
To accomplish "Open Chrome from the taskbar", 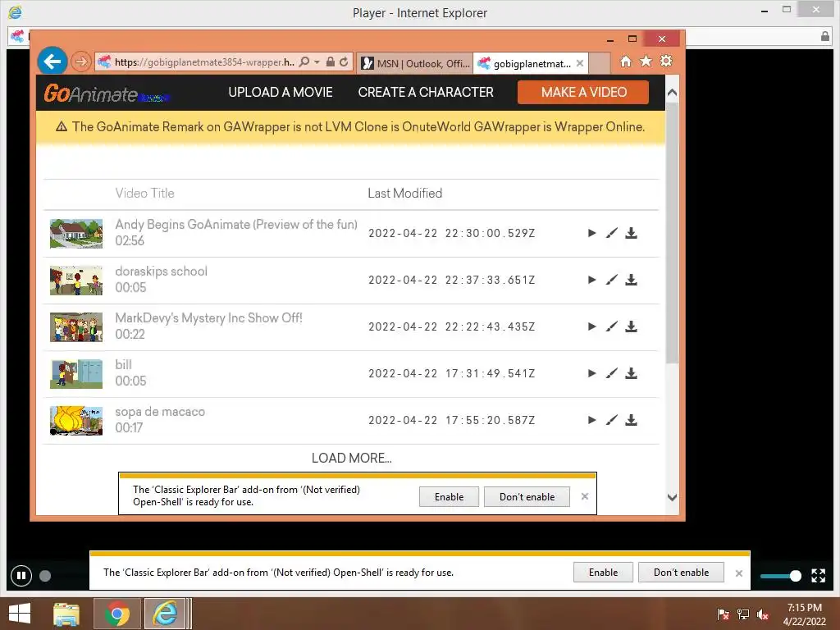I will [x=117, y=614].
